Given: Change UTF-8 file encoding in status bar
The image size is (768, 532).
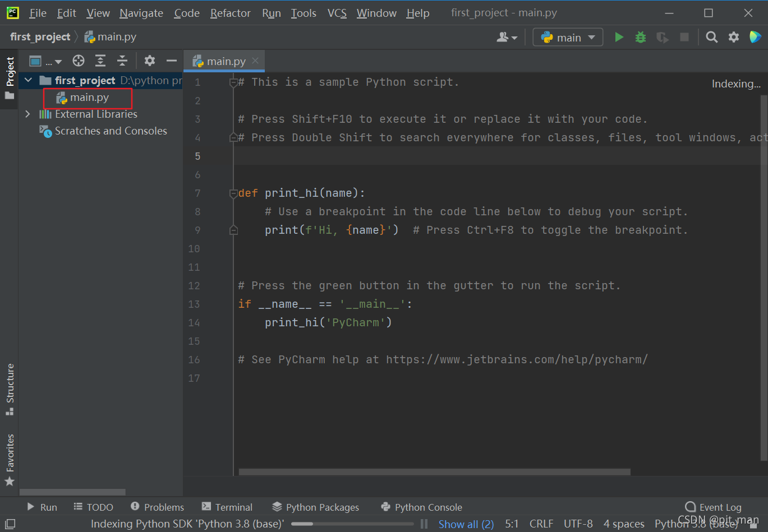Looking at the screenshot, I should click(578, 524).
